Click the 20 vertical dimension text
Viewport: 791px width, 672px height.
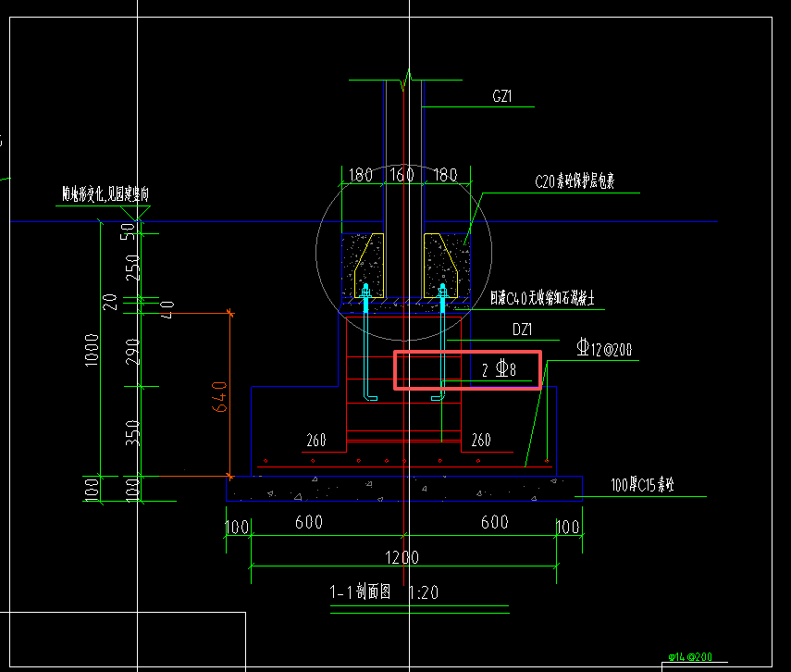click(x=110, y=303)
